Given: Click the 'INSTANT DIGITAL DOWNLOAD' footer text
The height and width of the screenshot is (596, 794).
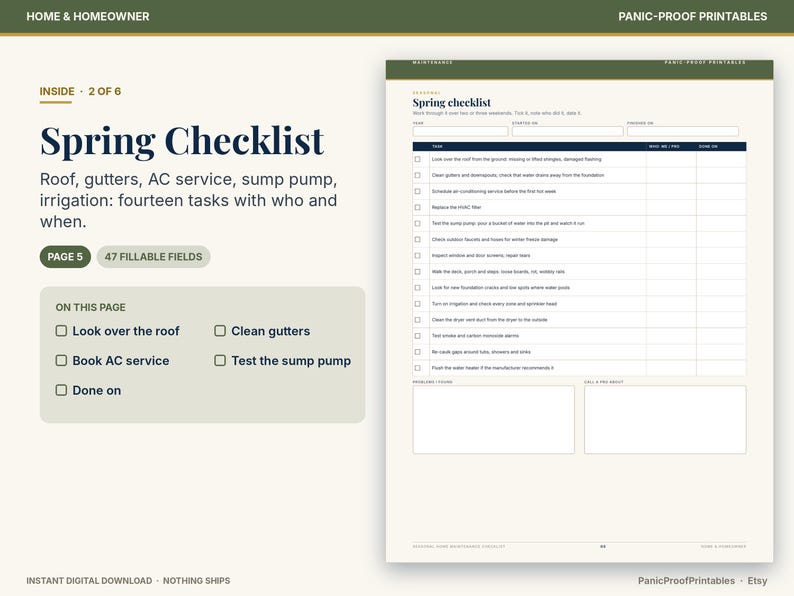Looking at the screenshot, I should 89,581.
